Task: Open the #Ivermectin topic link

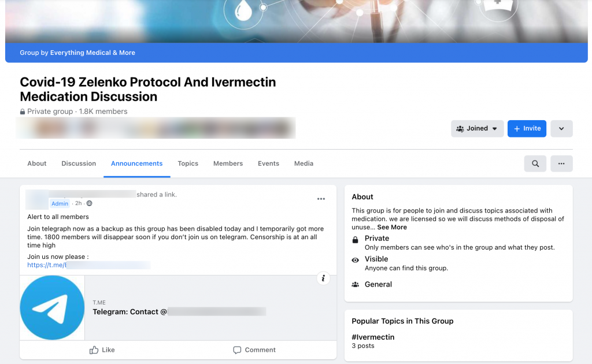Action: (372, 336)
